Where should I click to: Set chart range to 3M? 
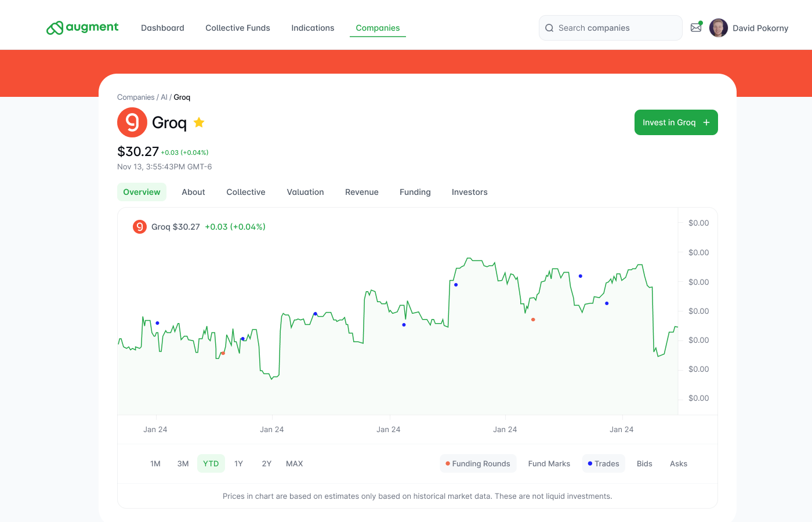pyautogui.click(x=183, y=463)
